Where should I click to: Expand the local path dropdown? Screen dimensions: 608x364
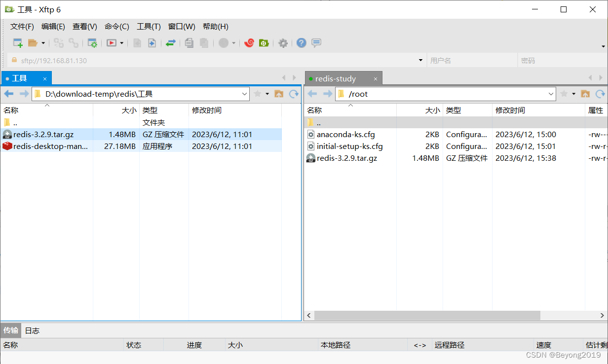point(245,94)
